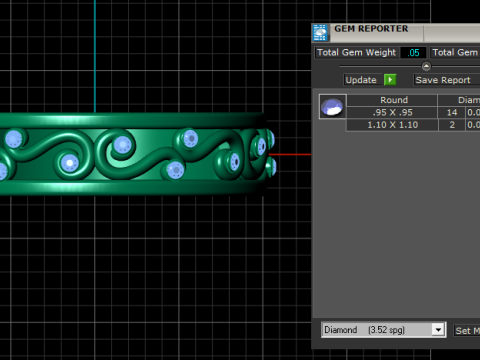The width and height of the screenshot is (480, 360).
Task: Open the Diamond (3.52 spg) material dropdown
Action: (384, 330)
